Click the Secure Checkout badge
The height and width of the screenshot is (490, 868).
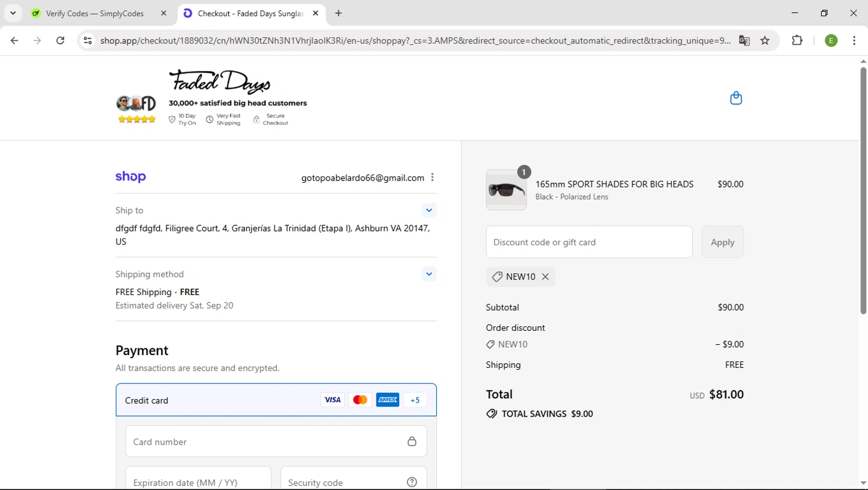click(x=270, y=119)
